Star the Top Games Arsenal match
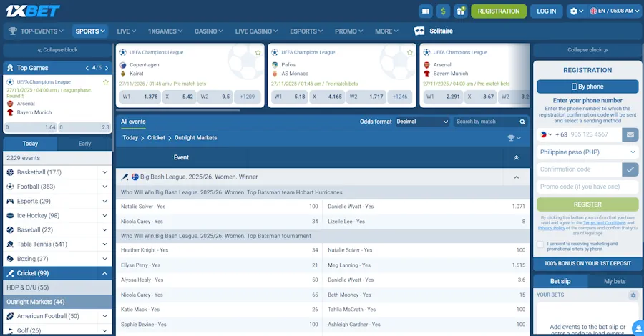 click(106, 82)
